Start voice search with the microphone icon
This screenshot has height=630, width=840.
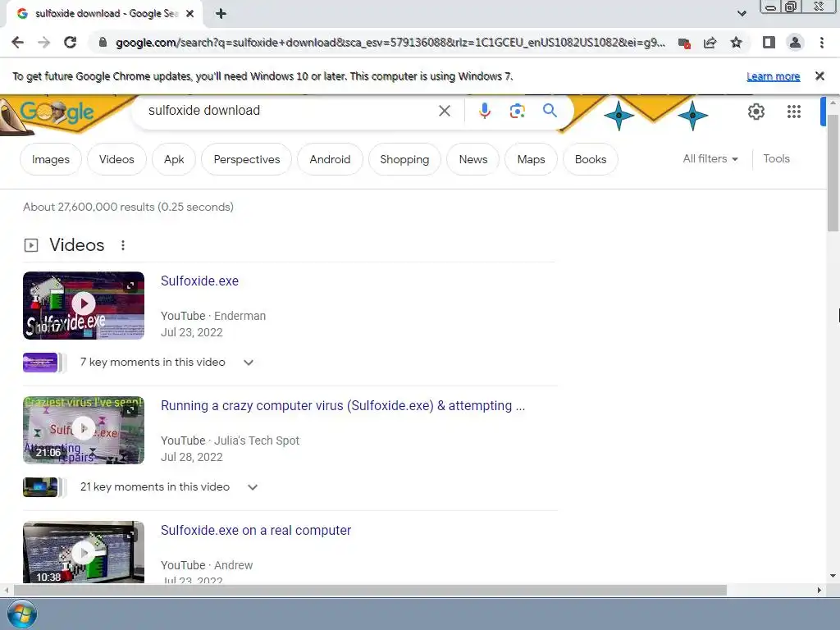click(484, 111)
